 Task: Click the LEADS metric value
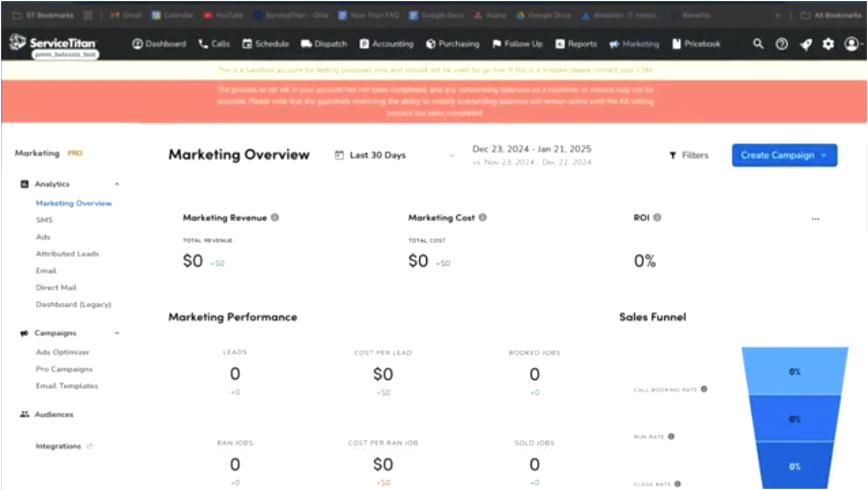click(x=235, y=374)
